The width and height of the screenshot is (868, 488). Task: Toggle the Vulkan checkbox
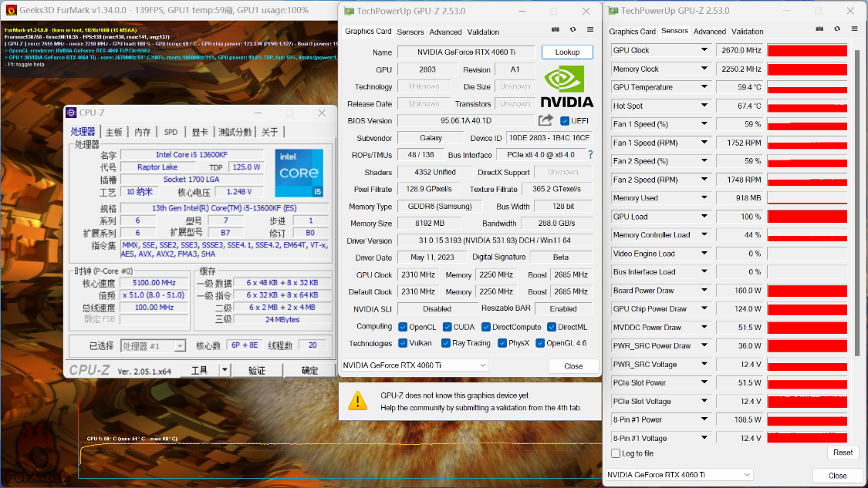403,343
